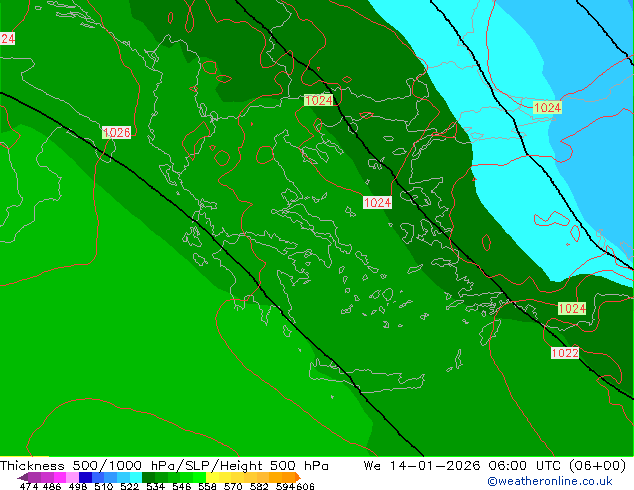This screenshot has height=490, width=634.
Task: Click the purple arrow at the legend start
Action: (23, 477)
